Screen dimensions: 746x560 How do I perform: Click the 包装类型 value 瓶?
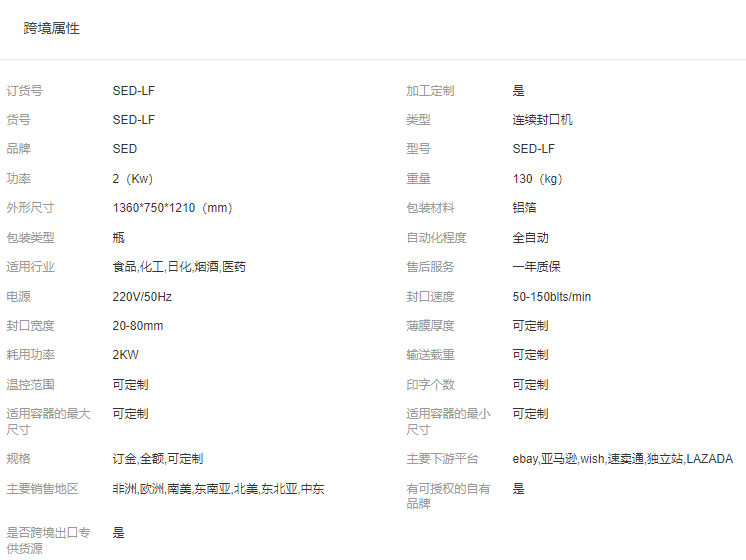tap(119, 238)
